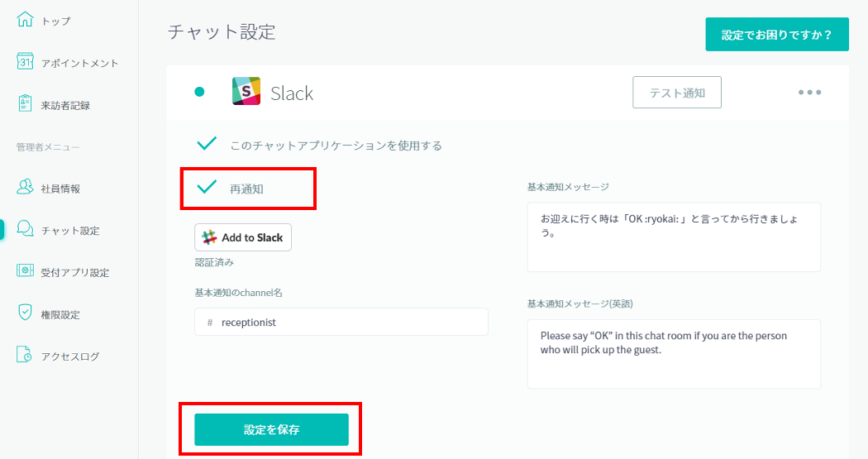This screenshot has width=868, height=459.
Task: Click the employee info people icon
Action: coord(25,188)
